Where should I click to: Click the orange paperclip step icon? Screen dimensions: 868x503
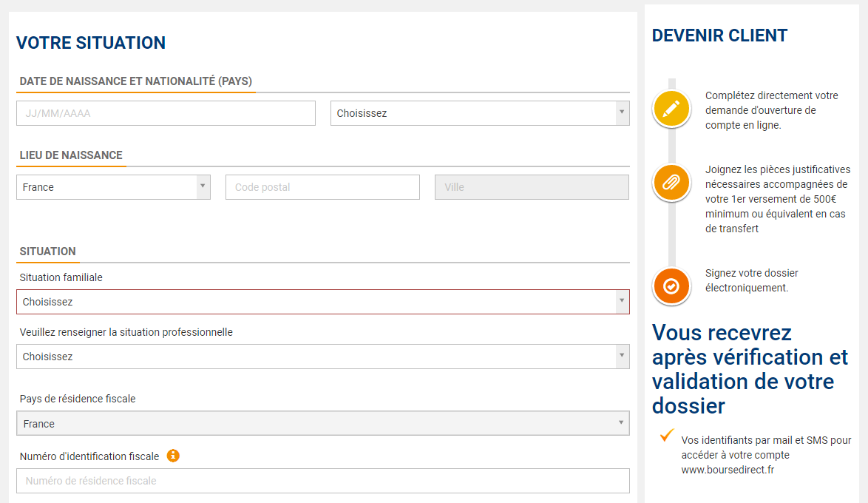pyautogui.click(x=671, y=182)
